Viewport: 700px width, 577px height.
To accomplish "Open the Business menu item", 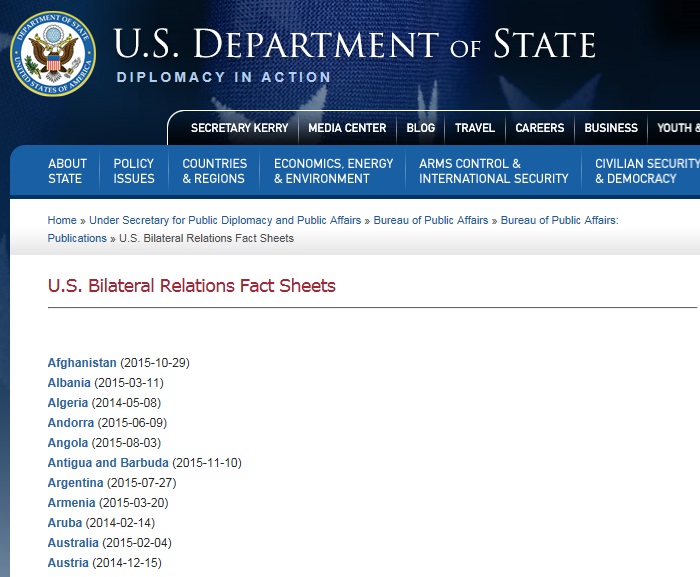I will coord(611,128).
